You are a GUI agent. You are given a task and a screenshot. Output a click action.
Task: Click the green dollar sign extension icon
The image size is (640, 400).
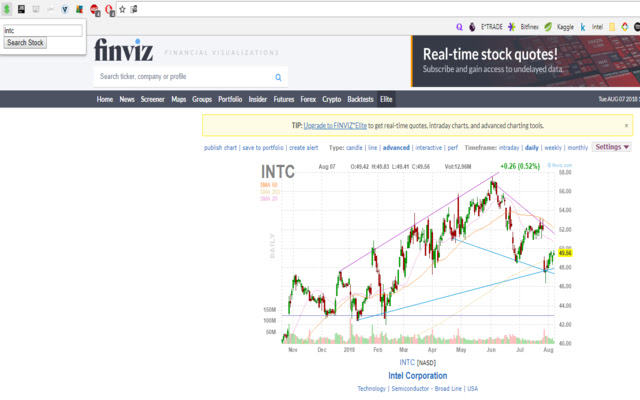point(7,9)
